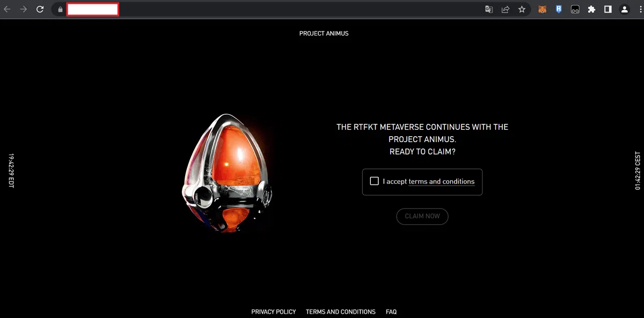Viewport: 644px width, 318px height.
Task: Open the glasses-shaped extension icon
Action: 575,9
